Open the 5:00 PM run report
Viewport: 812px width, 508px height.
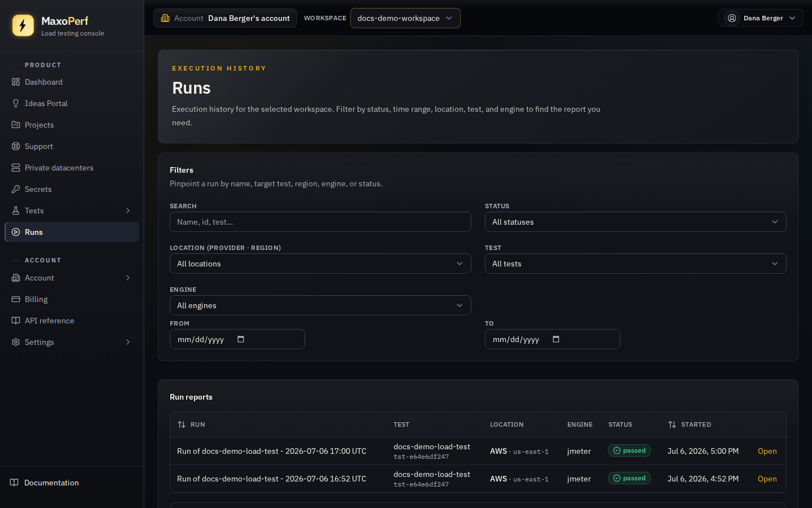[x=767, y=451]
